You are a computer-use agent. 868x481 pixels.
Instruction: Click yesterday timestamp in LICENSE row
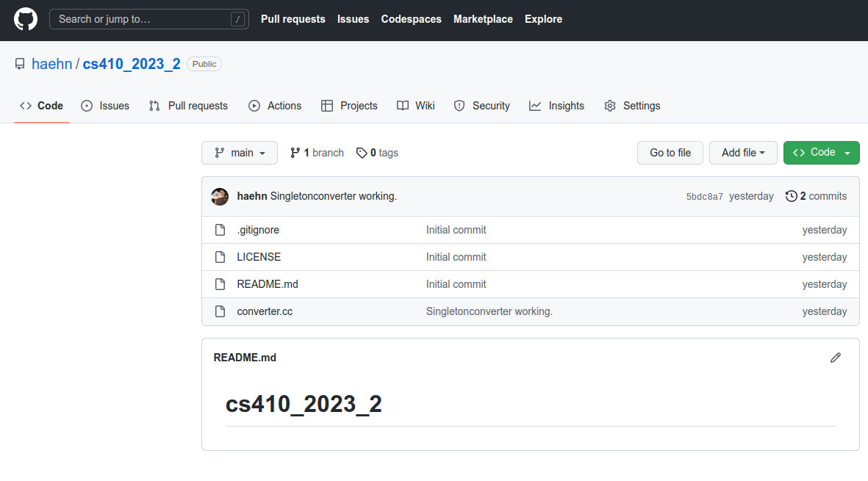[x=824, y=257]
